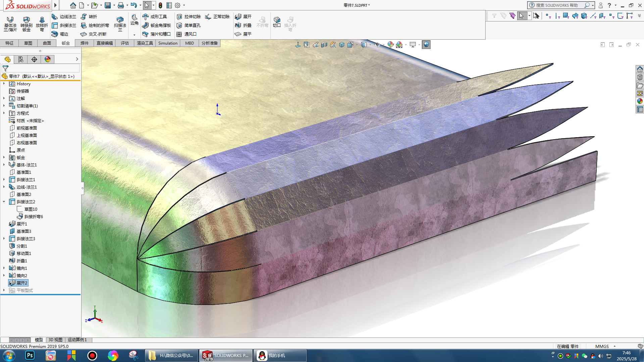644x362 pixels.
Task: Click the section view icon in view toolbar
Action: 324,45
